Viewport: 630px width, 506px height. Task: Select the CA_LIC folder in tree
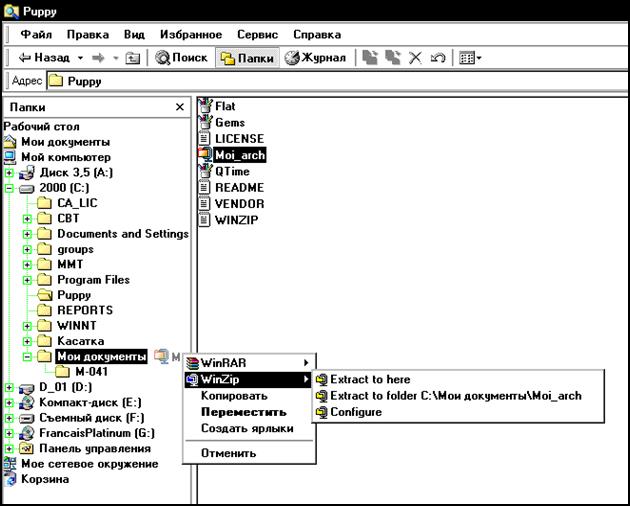(x=67, y=203)
